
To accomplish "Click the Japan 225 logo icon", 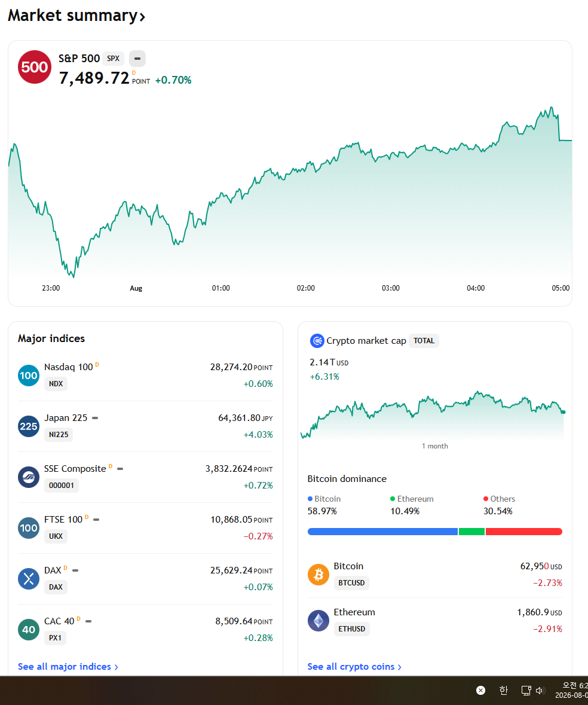I will point(29,426).
